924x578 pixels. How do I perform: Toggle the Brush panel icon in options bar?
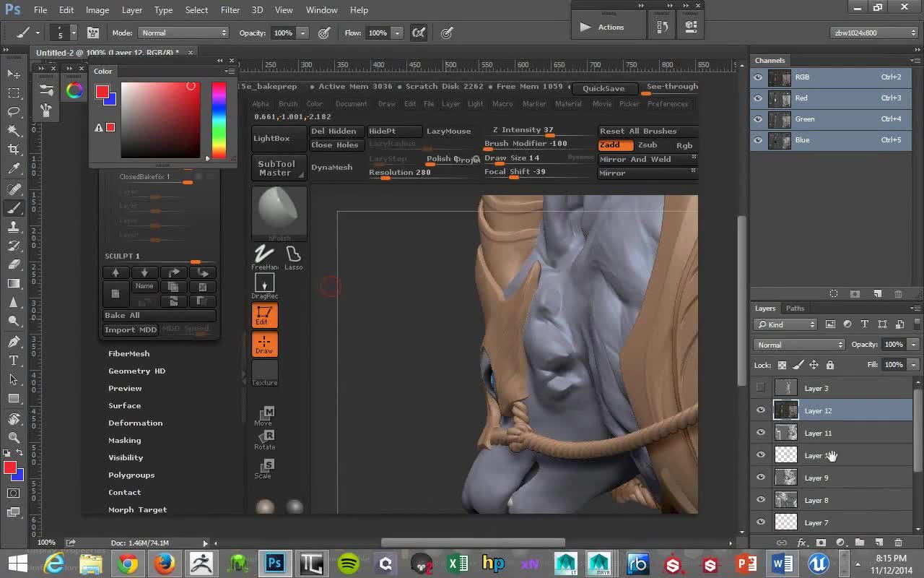coord(93,33)
